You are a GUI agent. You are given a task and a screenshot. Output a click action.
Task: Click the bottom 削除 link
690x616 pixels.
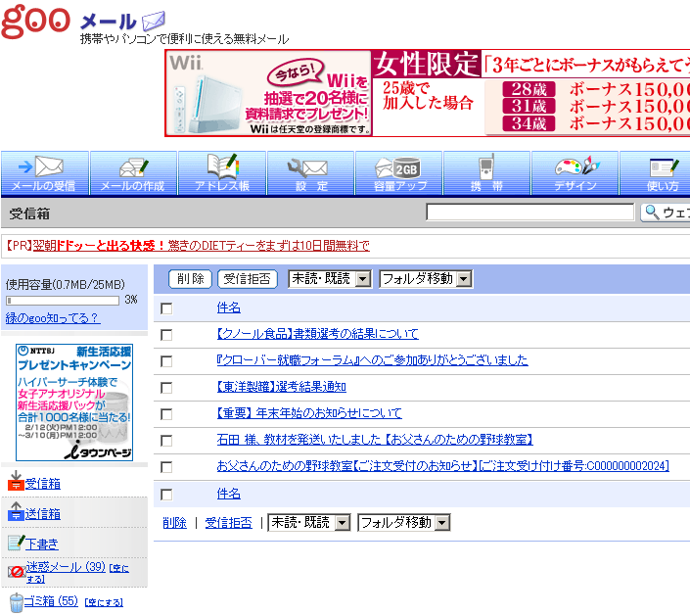point(174,523)
